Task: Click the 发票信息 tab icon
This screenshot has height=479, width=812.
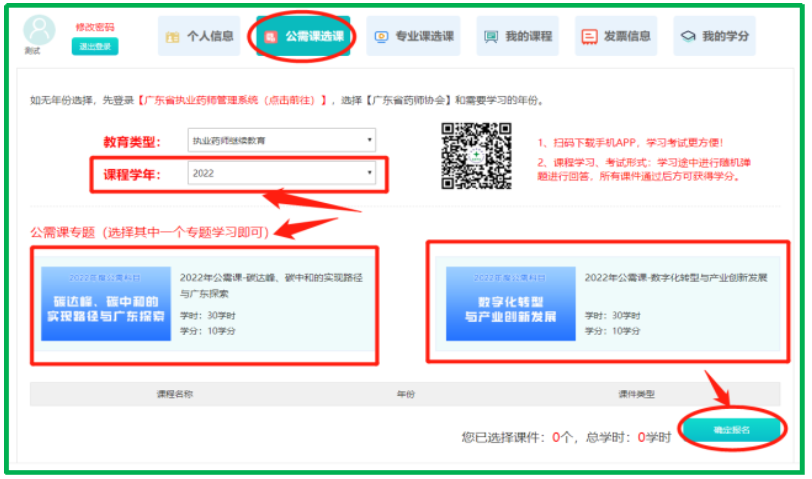Action: point(590,37)
